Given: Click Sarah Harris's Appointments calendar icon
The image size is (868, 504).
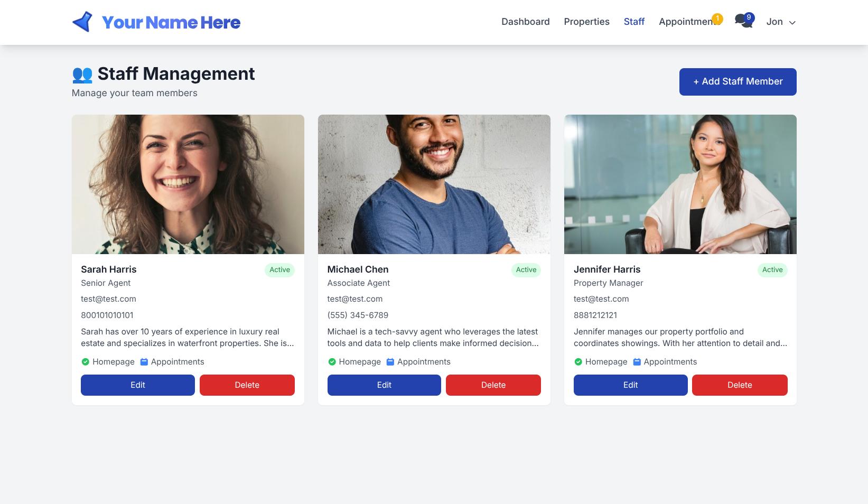Looking at the screenshot, I should [x=144, y=362].
